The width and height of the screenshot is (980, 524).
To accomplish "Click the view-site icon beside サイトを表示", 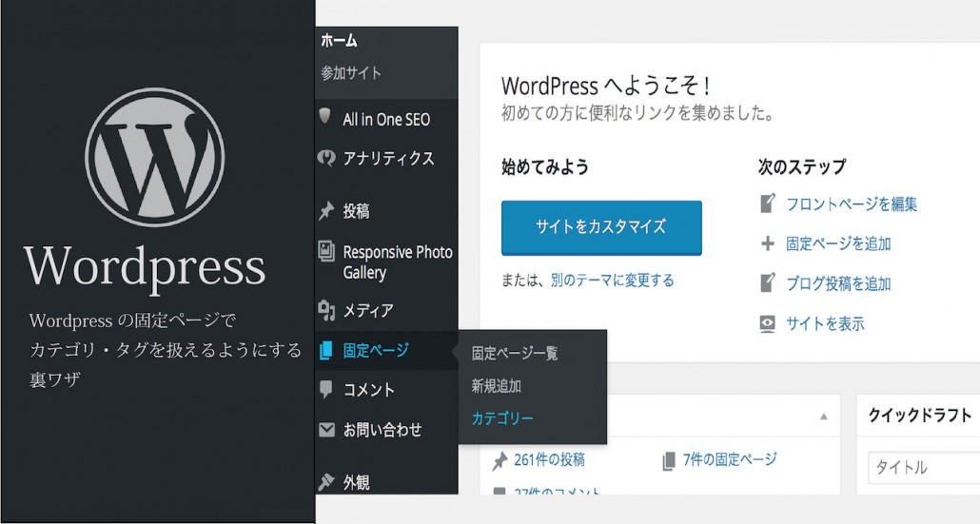I will point(767,323).
